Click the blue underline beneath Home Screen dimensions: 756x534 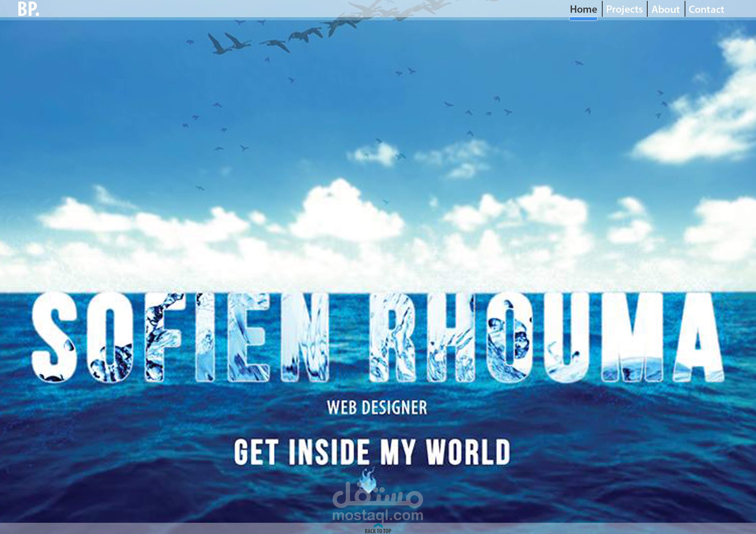(583, 19)
